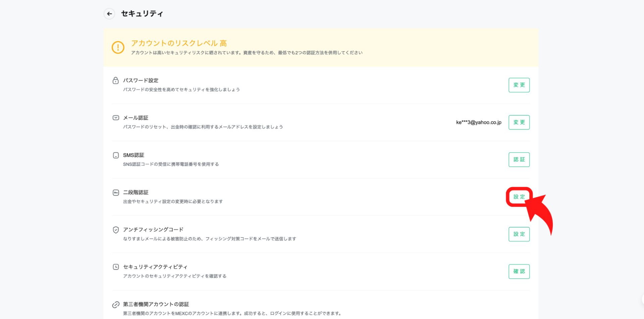Click the back arrow next to セキュリティ

pyautogui.click(x=109, y=14)
